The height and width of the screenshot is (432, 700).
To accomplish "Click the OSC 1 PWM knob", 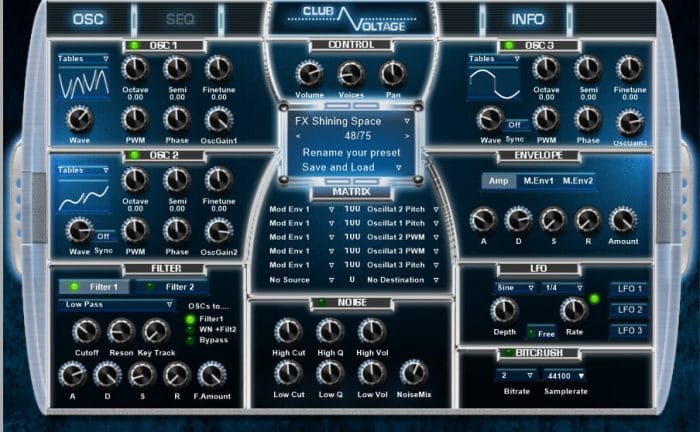I will coord(135,119).
